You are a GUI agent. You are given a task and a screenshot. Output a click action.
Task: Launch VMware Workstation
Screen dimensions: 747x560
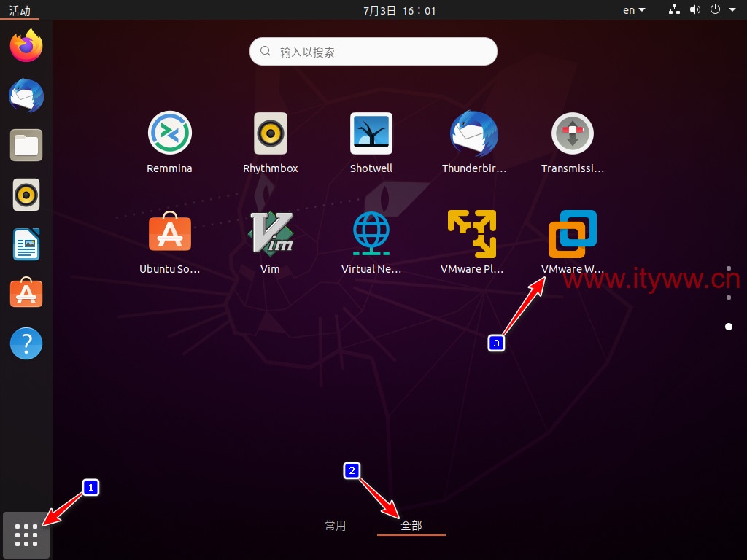coord(573,242)
